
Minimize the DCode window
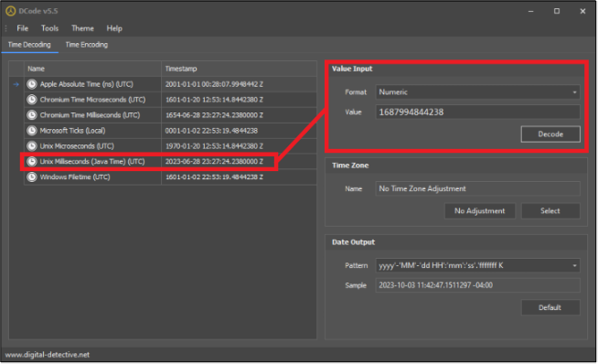(x=530, y=11)
